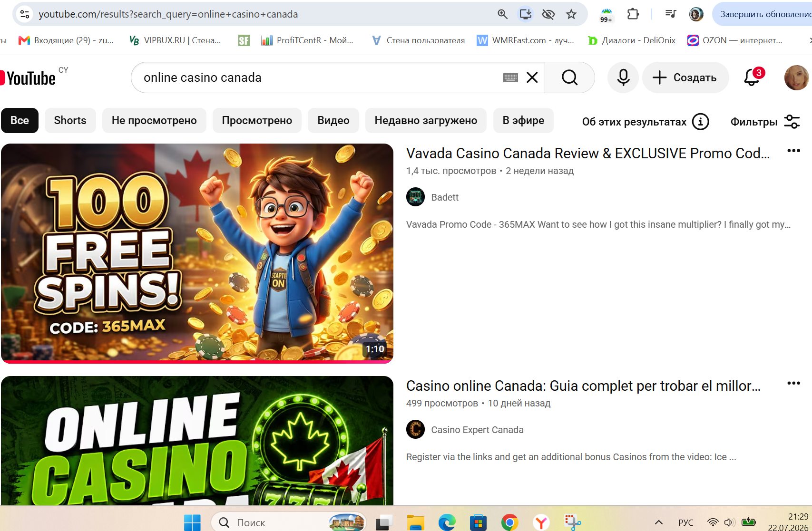Open the volume speaker tray icon

(x=729, y=522)
